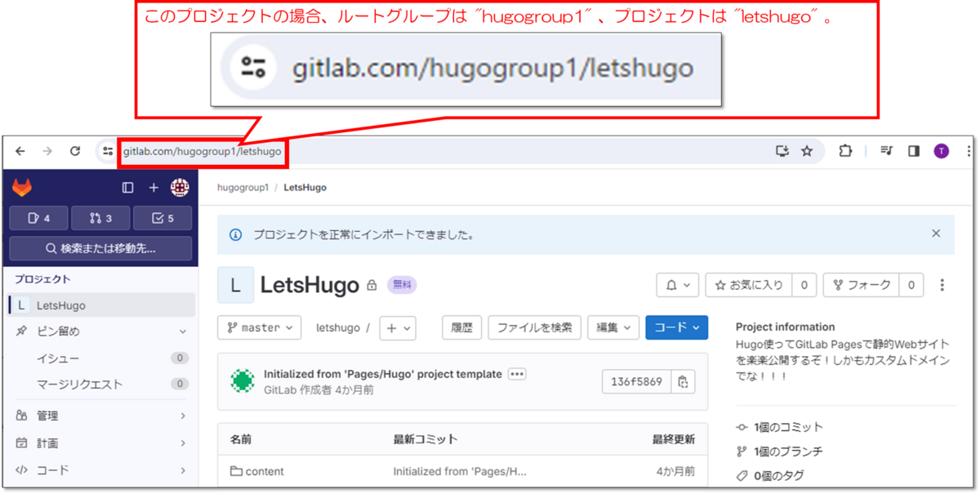980x494 pixels.
Task: Open 0 tags link
Action: (x=770, y=475)
